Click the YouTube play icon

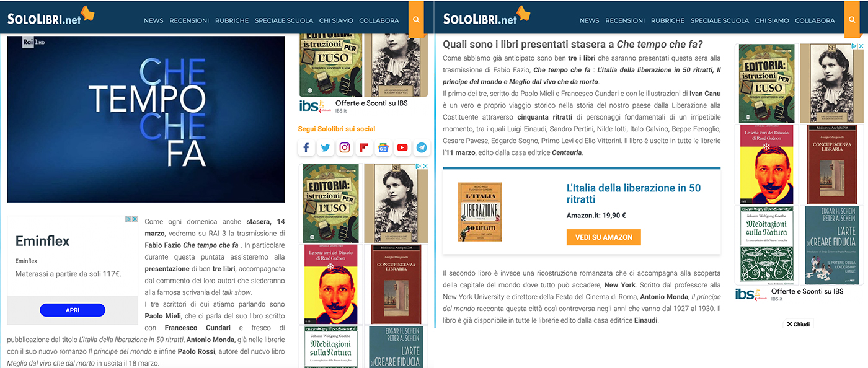click(x=402, y=147)
